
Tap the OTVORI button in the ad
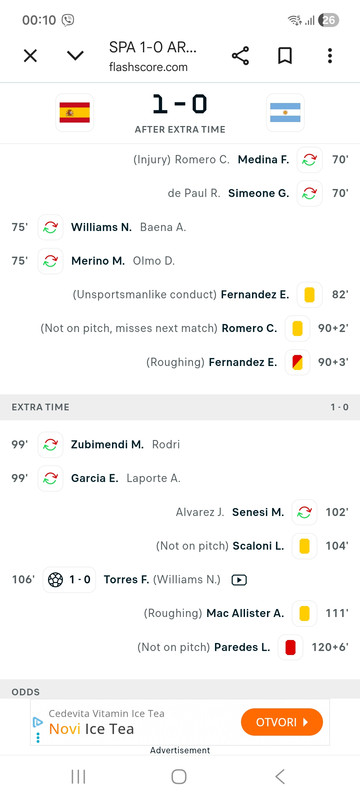[282, 722]
